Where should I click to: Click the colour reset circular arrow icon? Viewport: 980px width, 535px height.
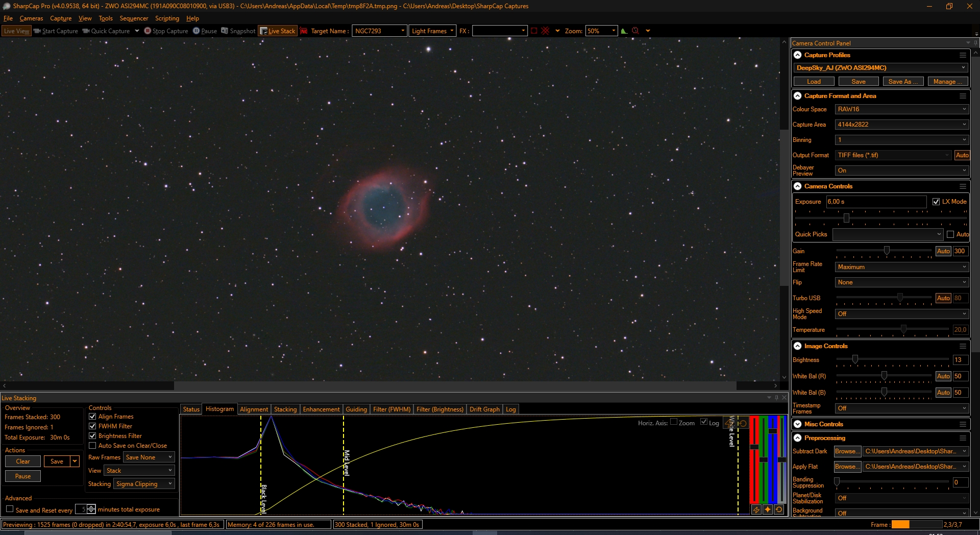[x=779, y=509]
